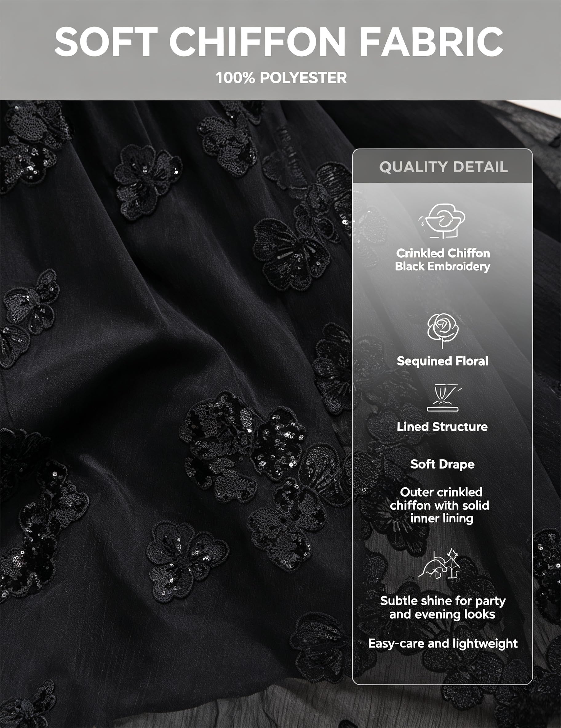Click the fabric icon above Crinkled Chiffon

click(442, 221)
